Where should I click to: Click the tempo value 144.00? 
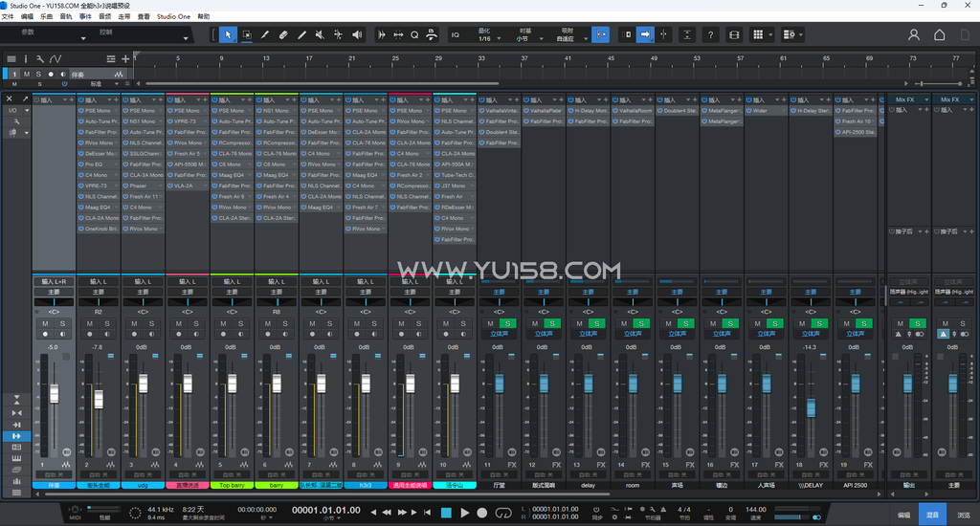click(x=756, y=510)
